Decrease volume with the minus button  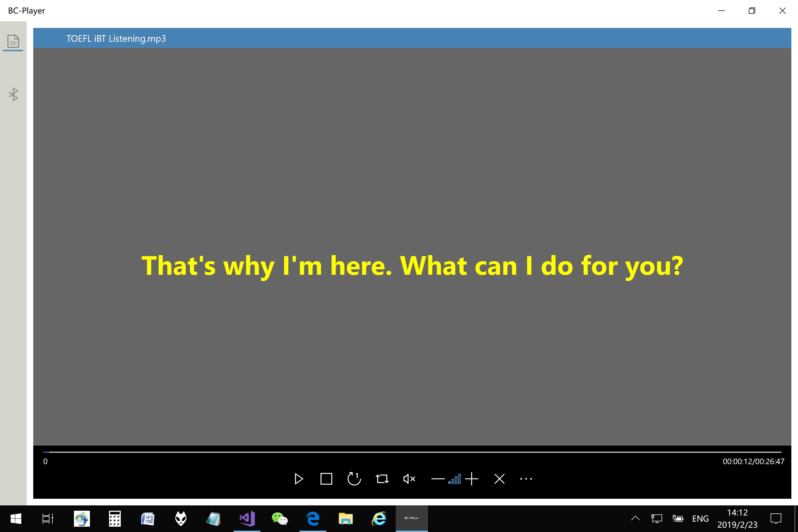[x=438, y=479]
